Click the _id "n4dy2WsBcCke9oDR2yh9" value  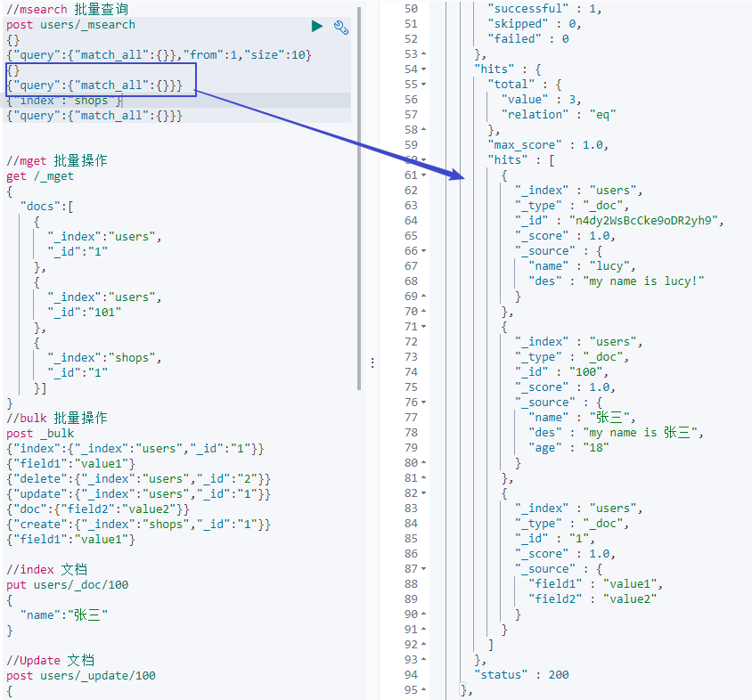643,221
